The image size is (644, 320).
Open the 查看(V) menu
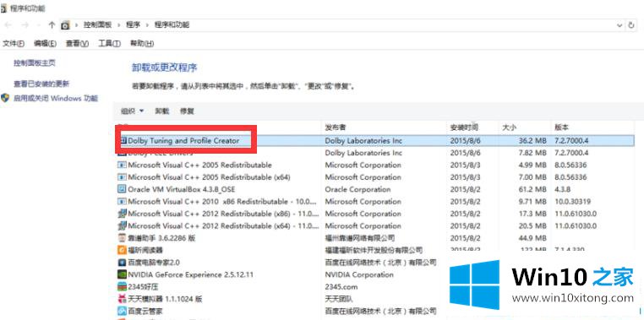coord(77,43)
